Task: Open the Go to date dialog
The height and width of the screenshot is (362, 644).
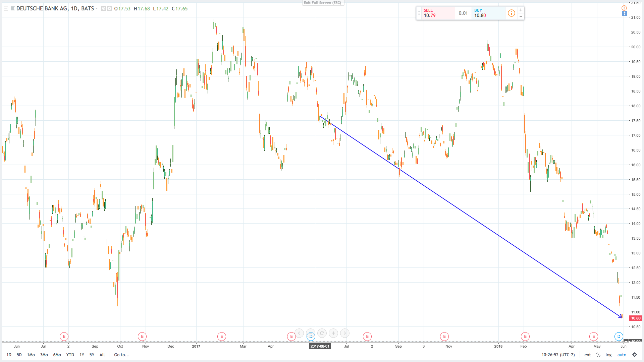Action: 121,355
